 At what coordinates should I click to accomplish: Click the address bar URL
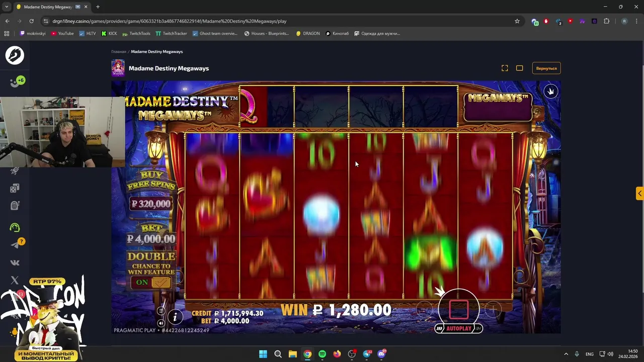170,21
